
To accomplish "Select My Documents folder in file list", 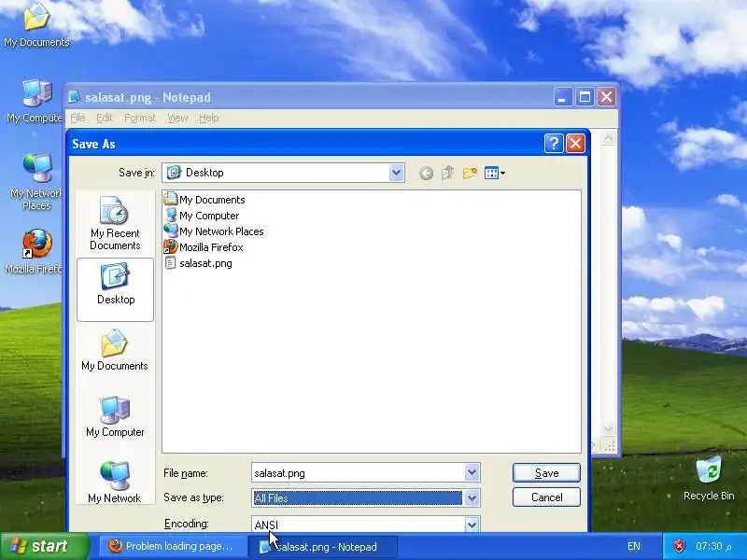I will pyautogui.click(x=204, y=200).
